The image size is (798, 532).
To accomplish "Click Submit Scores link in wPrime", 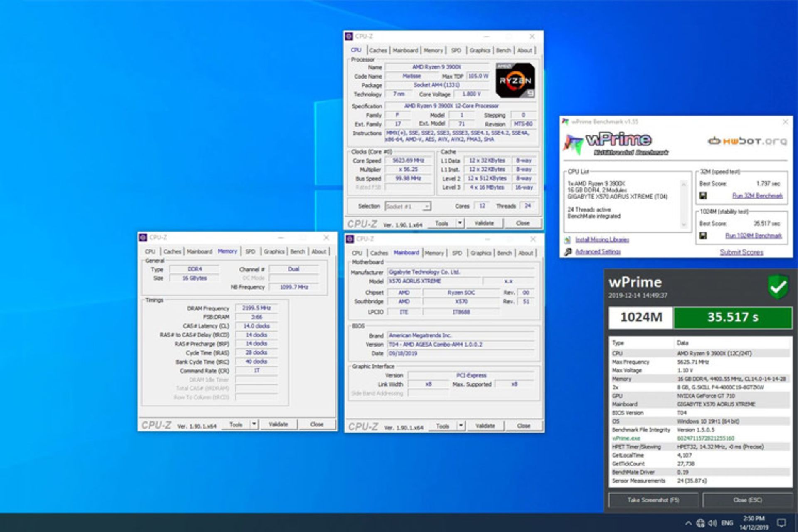I will (741, 252).
